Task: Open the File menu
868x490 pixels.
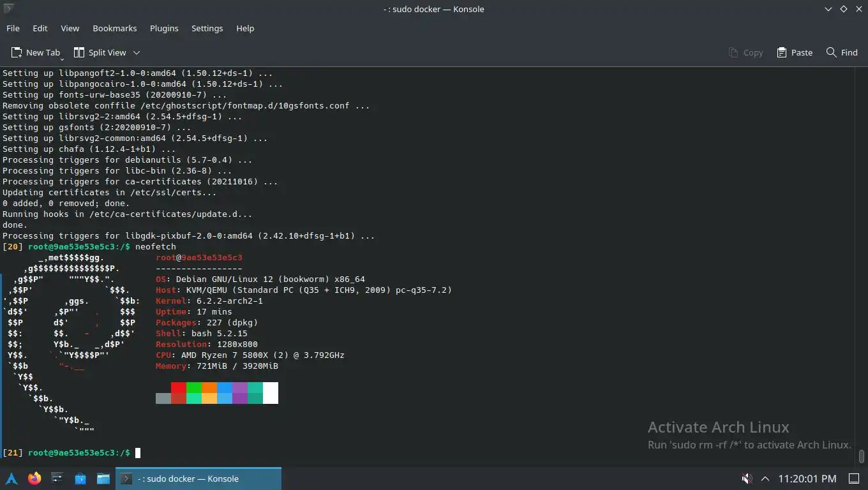Action: 13,28
